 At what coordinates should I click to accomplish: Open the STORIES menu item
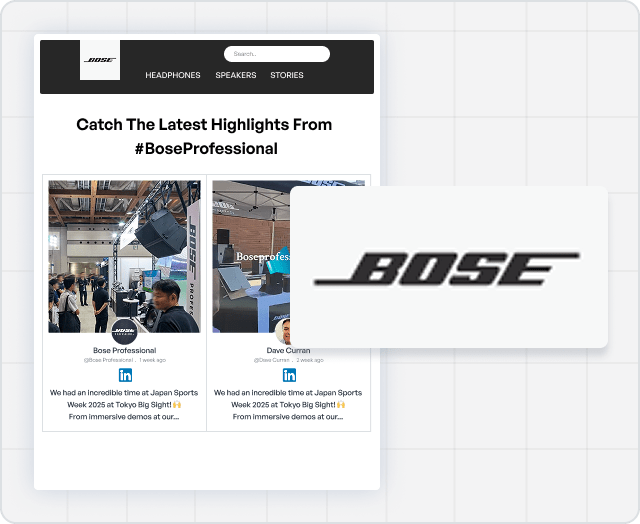(x=287, y=75)
